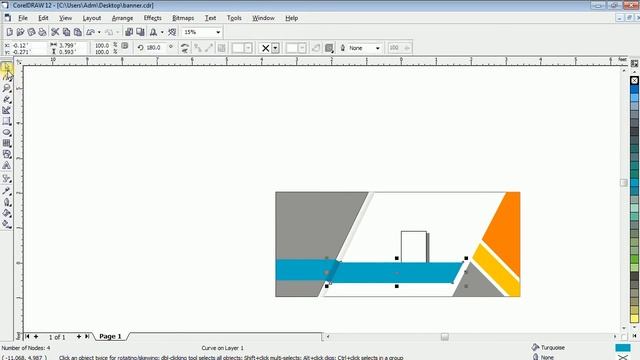Click the New document icon
Image resolution: width=640 pixels, height=360 pixels.
click(9, 32)
